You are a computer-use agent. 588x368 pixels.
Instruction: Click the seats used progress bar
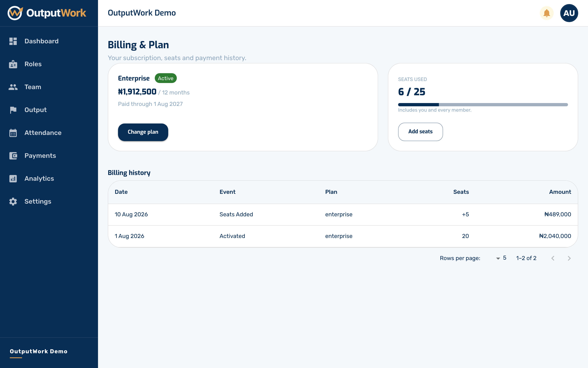point(483,105)
